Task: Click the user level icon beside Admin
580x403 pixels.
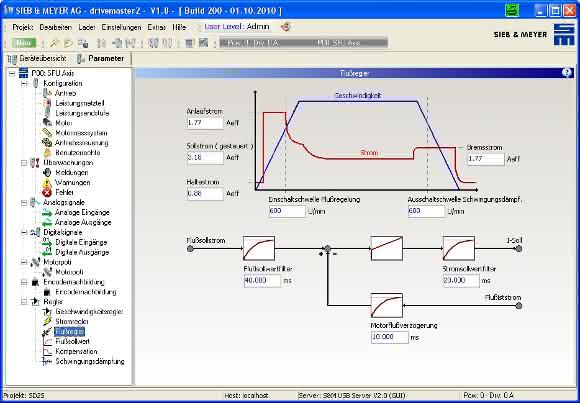Action: point(285,27)
